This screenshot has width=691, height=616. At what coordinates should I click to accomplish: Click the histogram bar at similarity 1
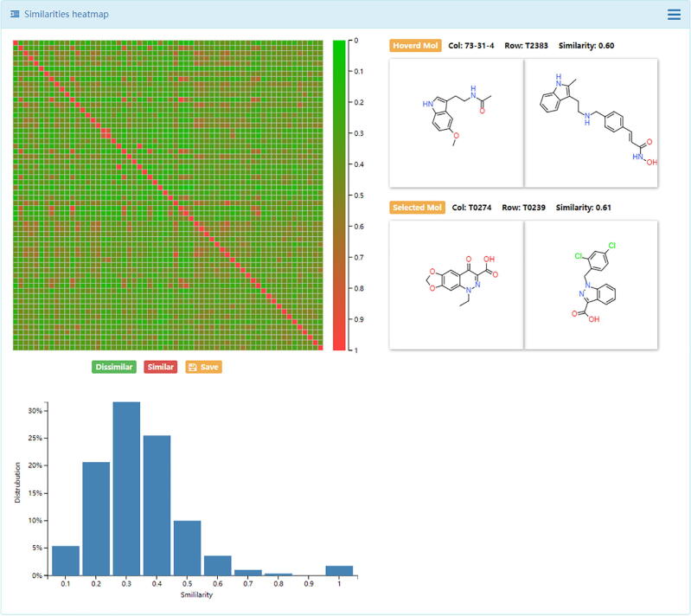point(339,571)
